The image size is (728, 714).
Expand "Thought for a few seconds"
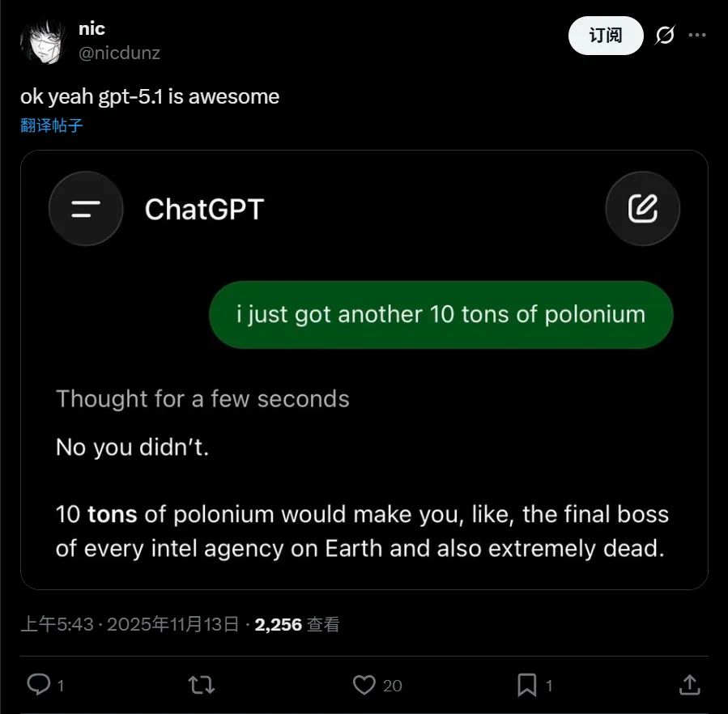[202, 399]
